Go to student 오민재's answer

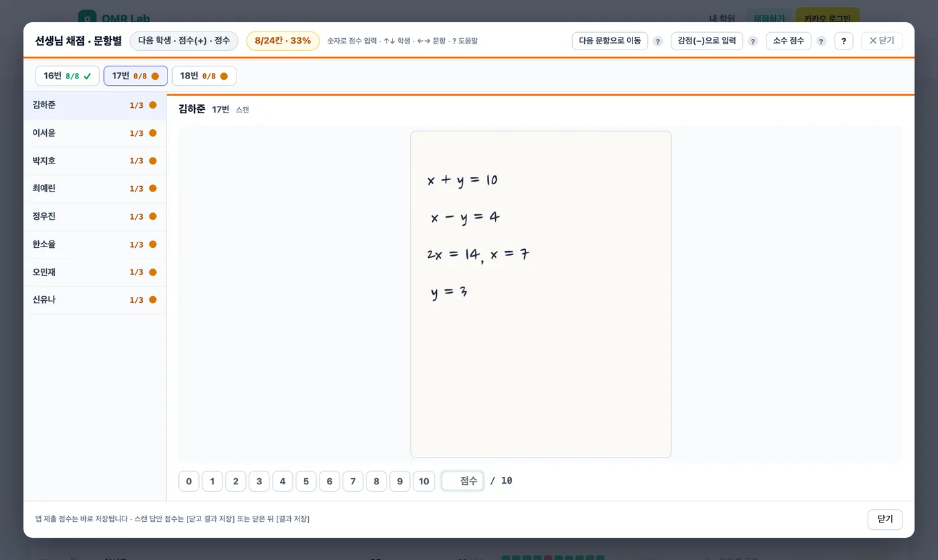pyautogui.click(x=95, y=272)
